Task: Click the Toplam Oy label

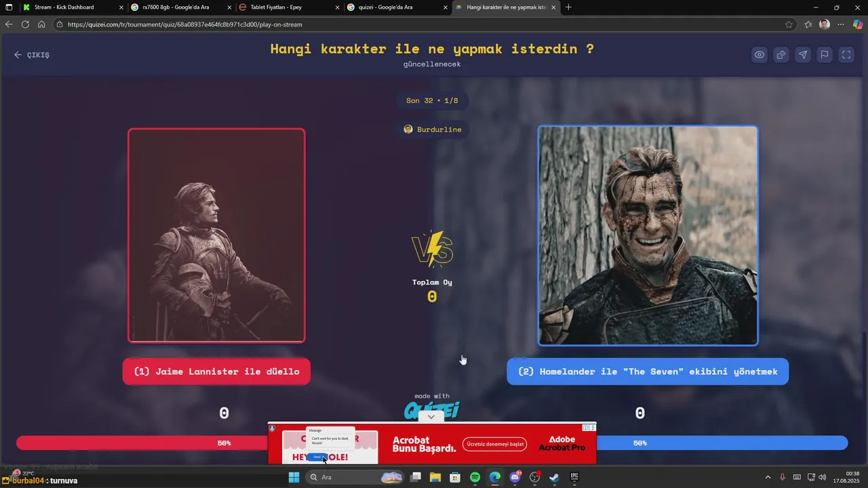Action: point(432,282)
